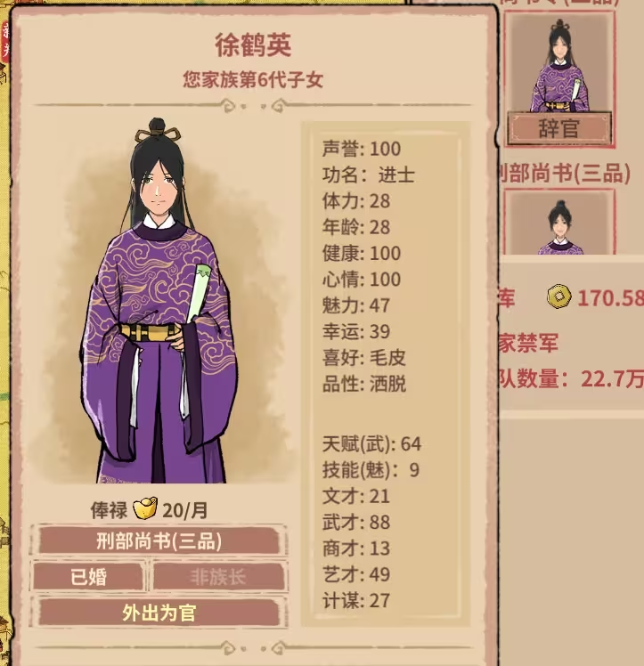Click the gold ingot salary icon

click(145, 508)
